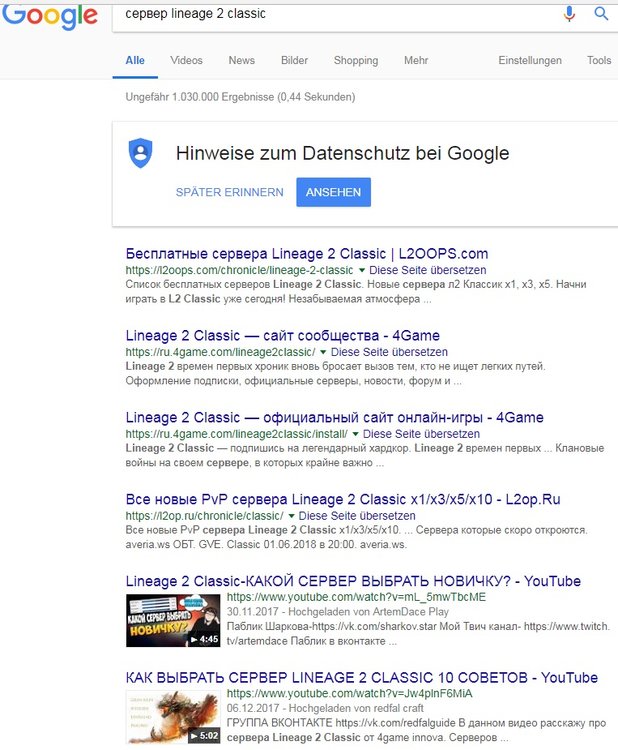Click the magnifying glass search icon
Screen dimensions: 618x750
click(x=601, y=13)
